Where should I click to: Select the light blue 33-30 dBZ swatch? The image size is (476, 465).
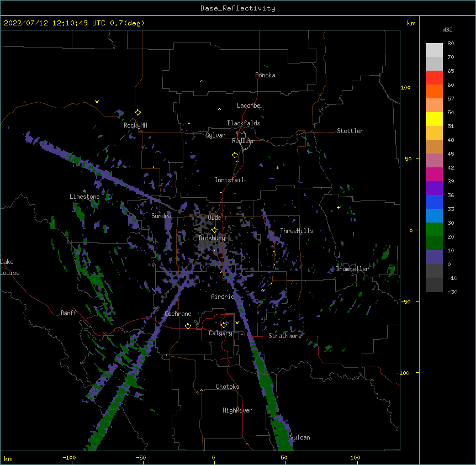tap(434, 215)
